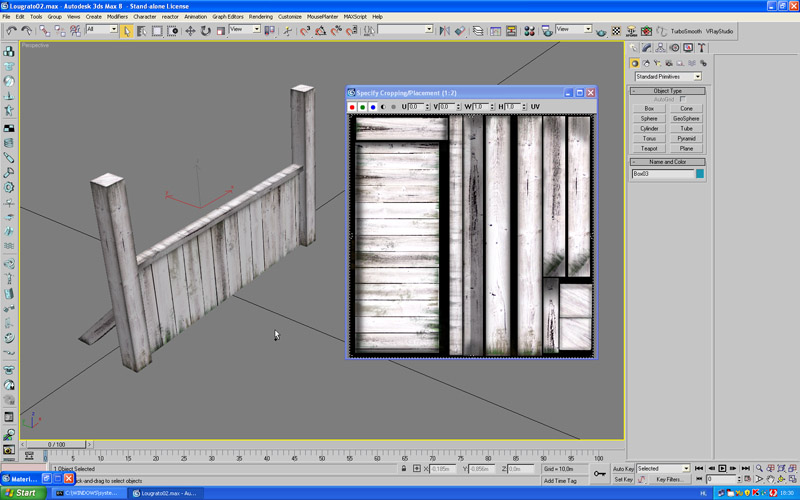Open the selection filter All dropdown
The height and width of the screenshot is (500, 800).
(x=115, y=30)
